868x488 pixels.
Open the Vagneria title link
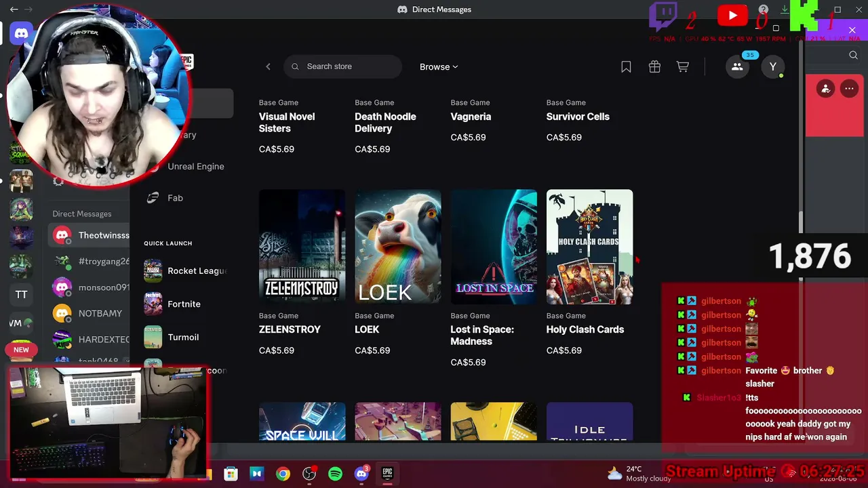pos(471,117)
